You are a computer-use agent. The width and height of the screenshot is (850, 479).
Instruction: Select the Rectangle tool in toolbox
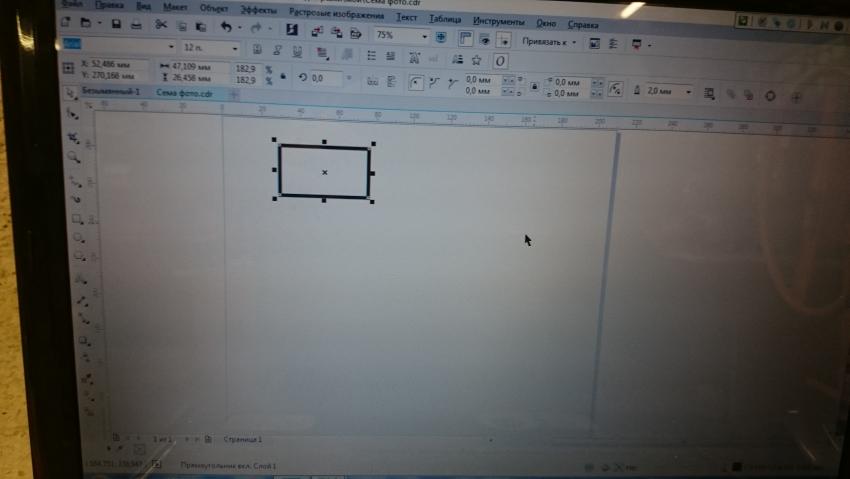tap(77, 218)
